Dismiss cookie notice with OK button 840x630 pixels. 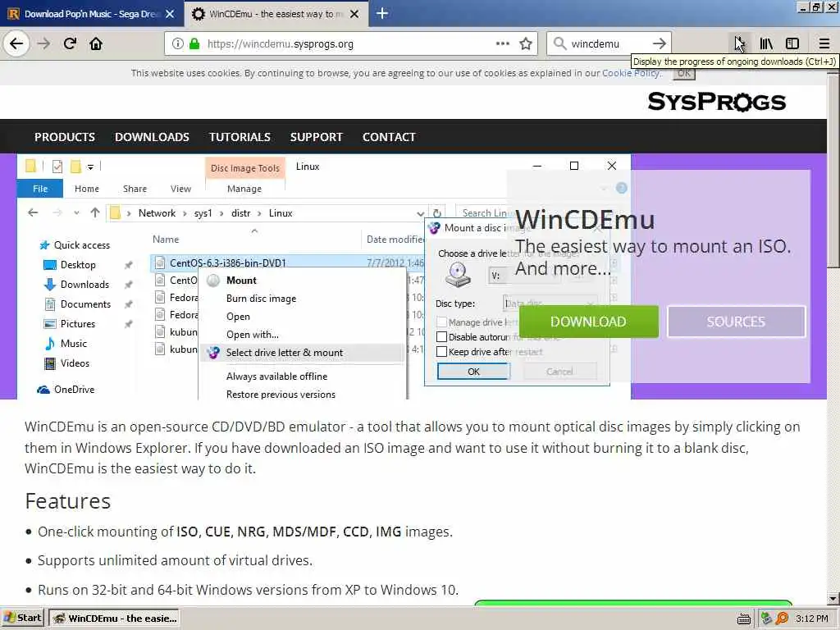684,73
